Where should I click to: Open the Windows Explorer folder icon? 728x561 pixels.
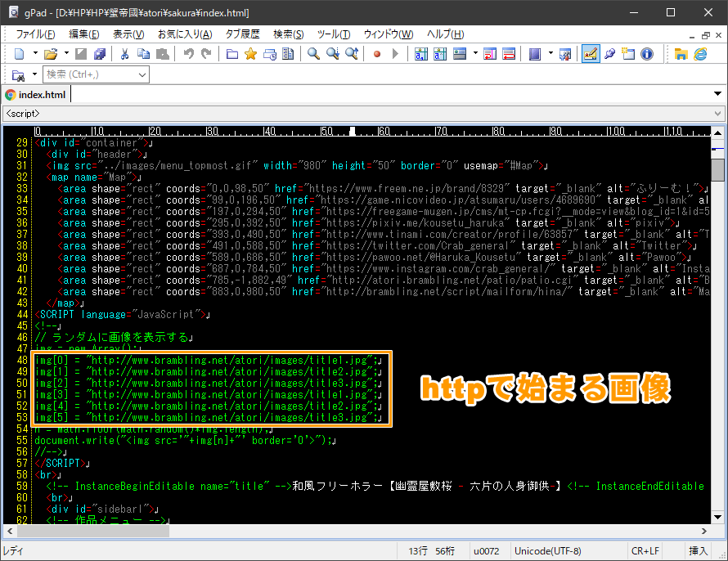pyautogui.click(x=681, y=54)
